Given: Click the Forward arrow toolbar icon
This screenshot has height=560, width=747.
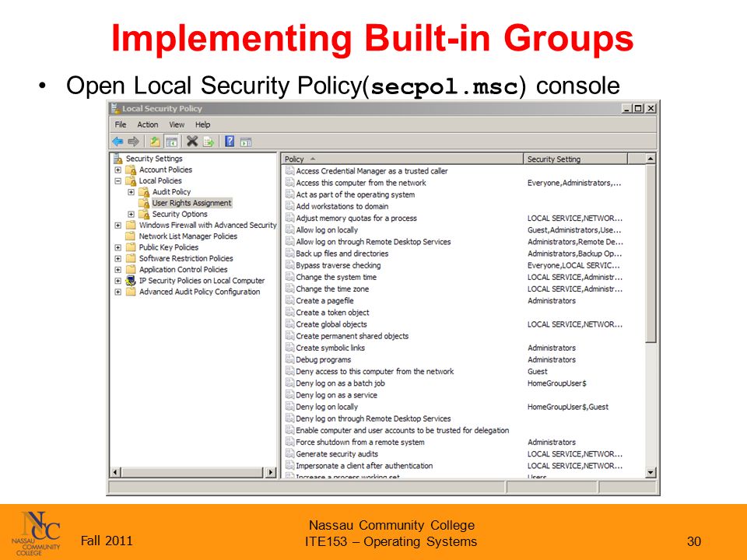Looking at the screenshot, I should [133, 142].
